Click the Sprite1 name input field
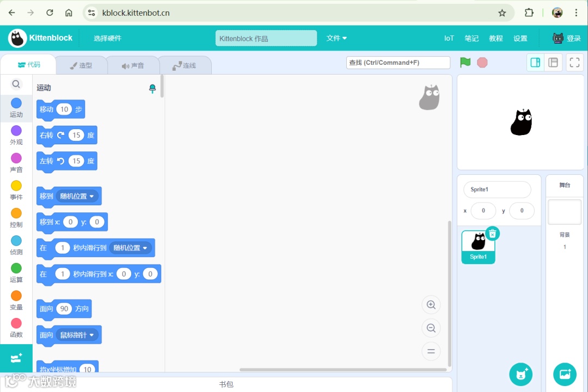 pos(497,189)
